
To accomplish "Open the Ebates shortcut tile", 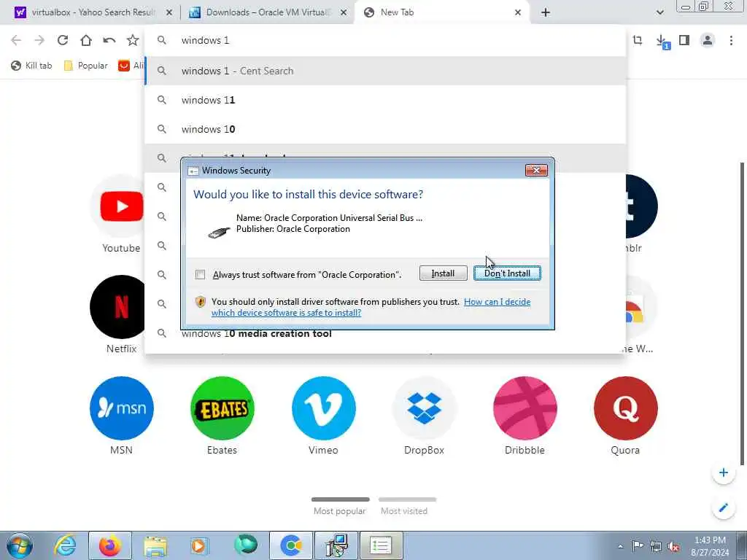I will click(222, 408).
